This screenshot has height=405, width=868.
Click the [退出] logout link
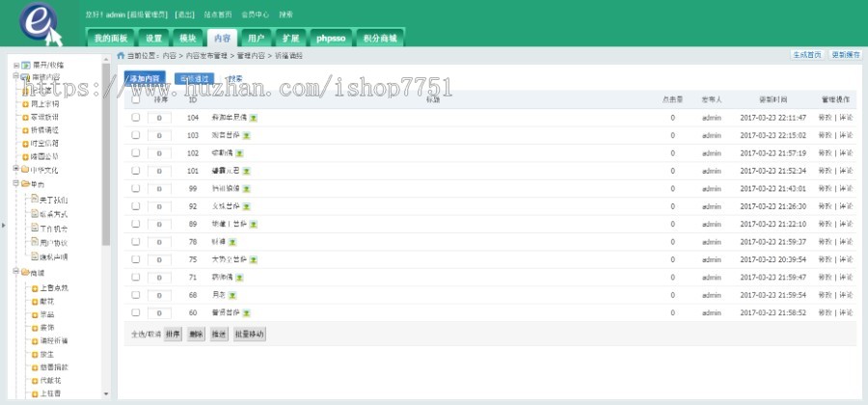(x=184, y=14)
